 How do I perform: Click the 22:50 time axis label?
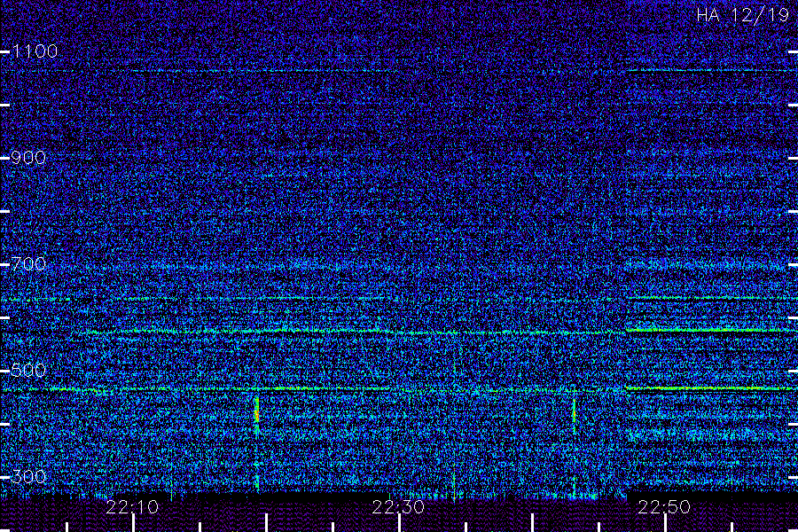(x=664, y=507)
